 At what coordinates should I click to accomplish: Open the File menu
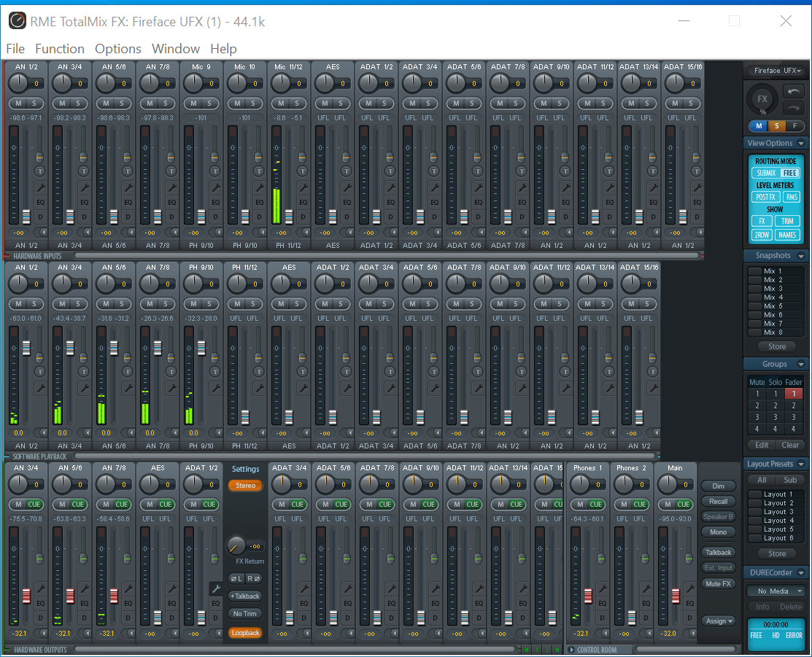pyautogui.click(x=15, y=49)
